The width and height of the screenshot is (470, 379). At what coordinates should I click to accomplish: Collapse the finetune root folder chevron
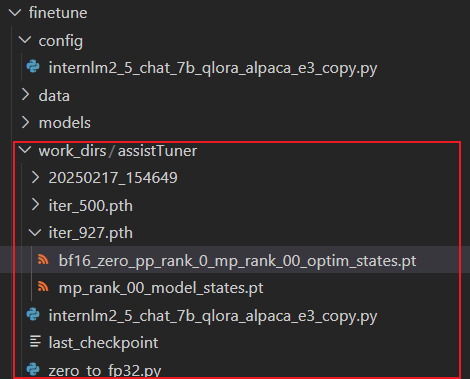[x=15, y=13]
